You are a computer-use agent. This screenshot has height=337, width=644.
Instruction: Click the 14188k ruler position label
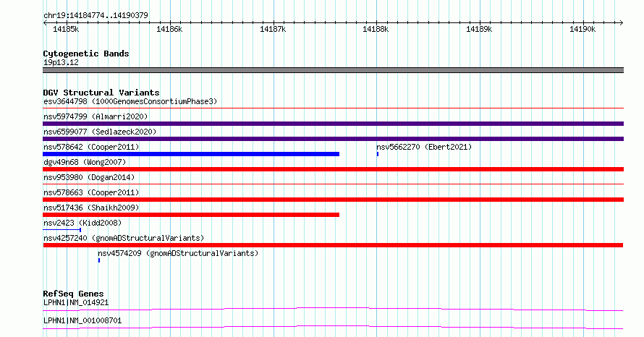376,29
